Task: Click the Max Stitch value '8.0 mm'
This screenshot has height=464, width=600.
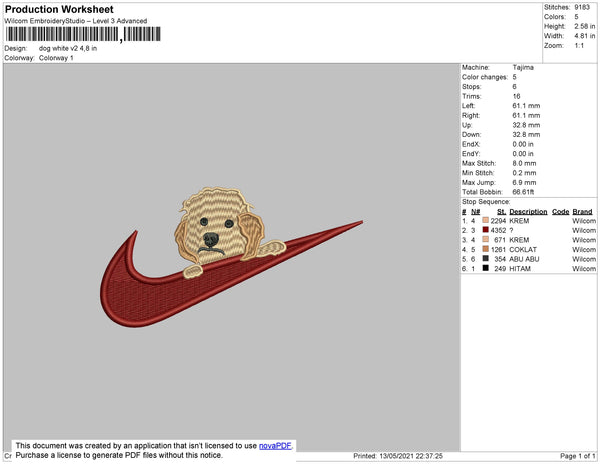Action: tap(524, 163)
